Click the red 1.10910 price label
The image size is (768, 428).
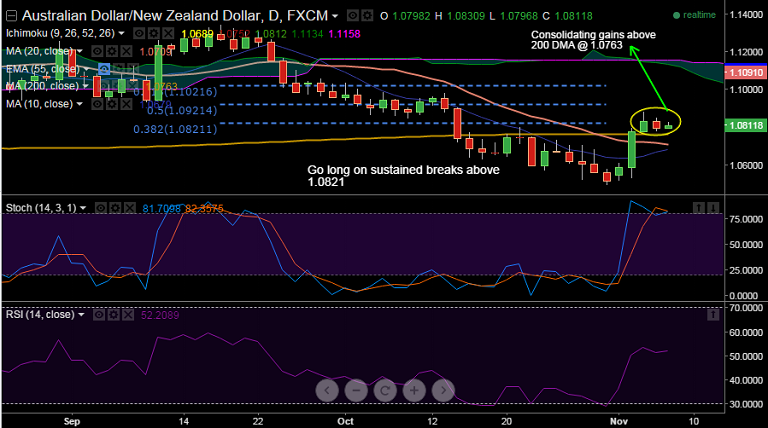745,72
